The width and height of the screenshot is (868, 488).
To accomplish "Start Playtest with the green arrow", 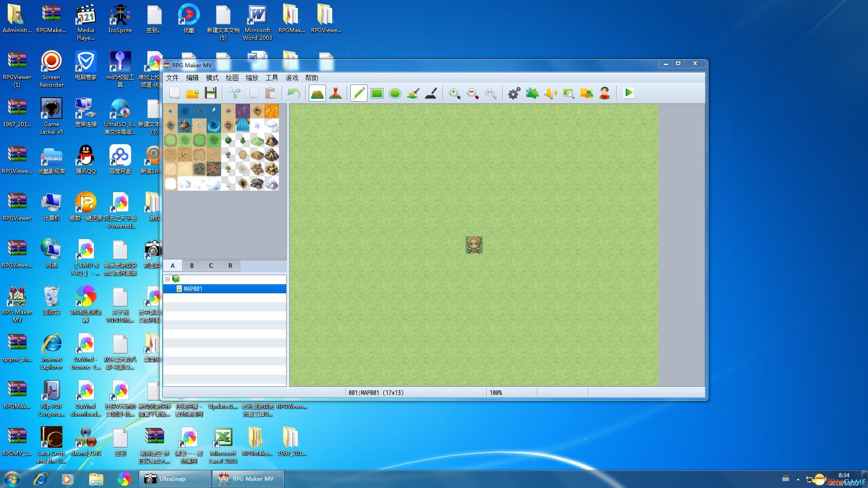I will [628, 93].
